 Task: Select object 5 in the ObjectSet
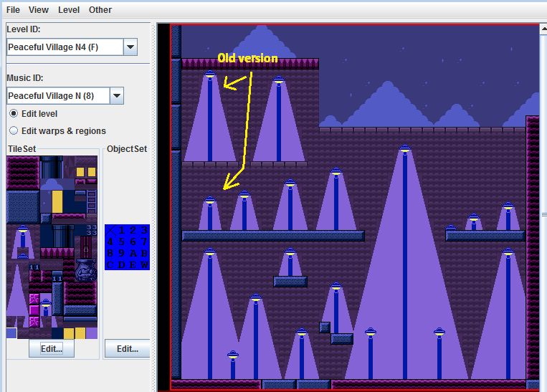pyautogui.click(x=121, y=242)
